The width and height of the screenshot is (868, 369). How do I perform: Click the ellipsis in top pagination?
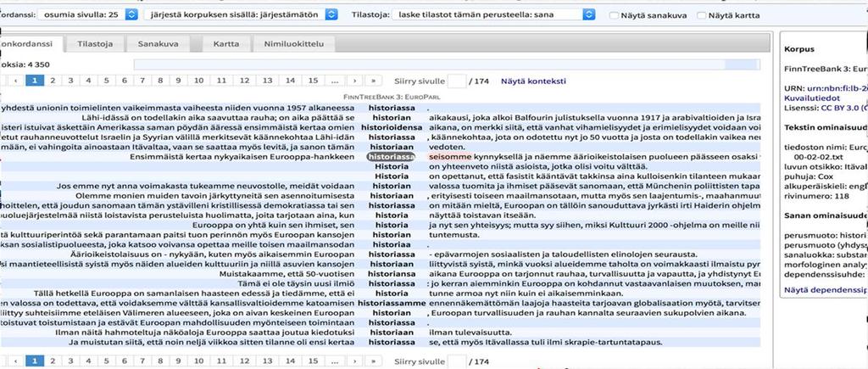click(335, 81)
